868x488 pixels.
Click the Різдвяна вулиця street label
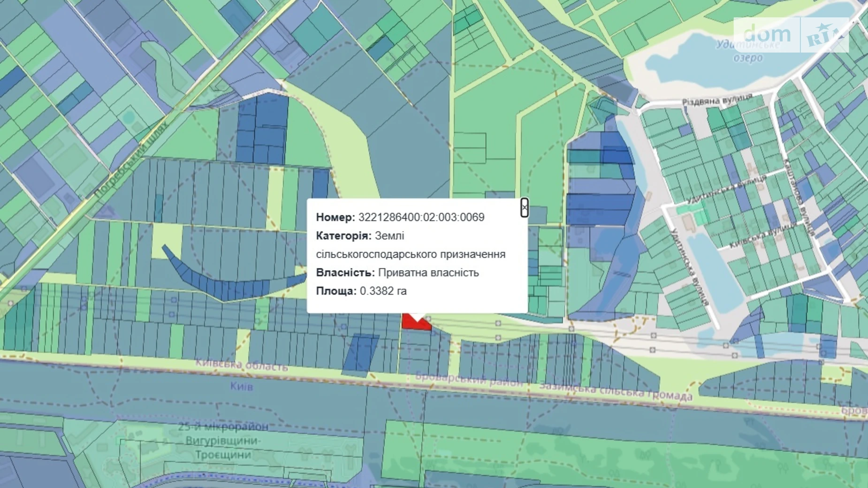[x=716, y=100]
